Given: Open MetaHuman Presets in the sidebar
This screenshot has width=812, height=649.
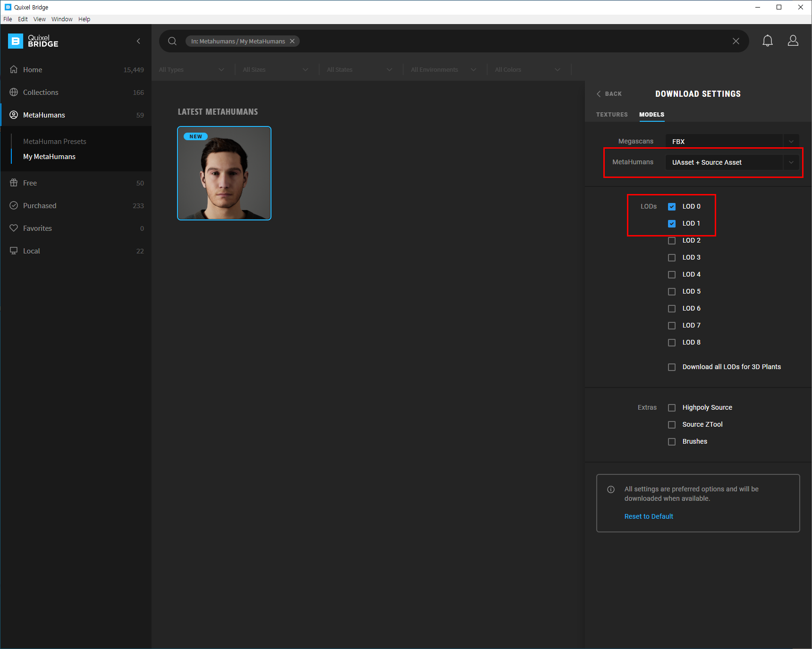Looking at the screenshot, I should click(x=55, y=141).
